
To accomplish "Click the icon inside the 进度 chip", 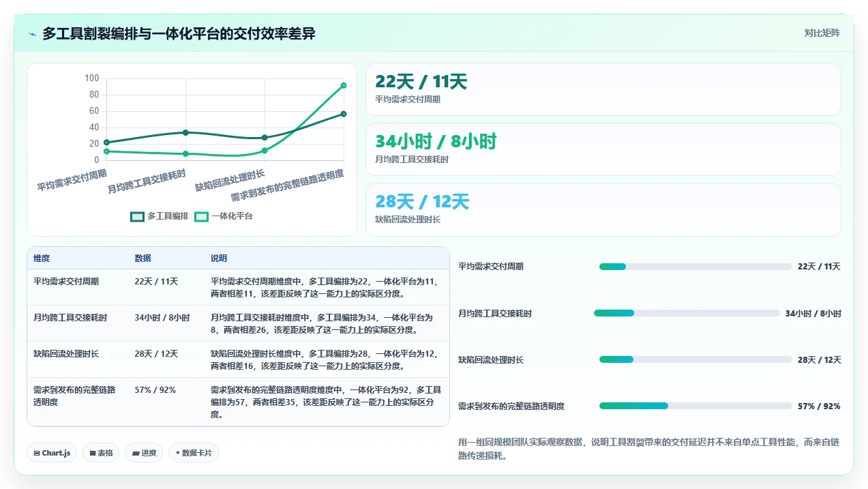I will [x=135, y=453].
